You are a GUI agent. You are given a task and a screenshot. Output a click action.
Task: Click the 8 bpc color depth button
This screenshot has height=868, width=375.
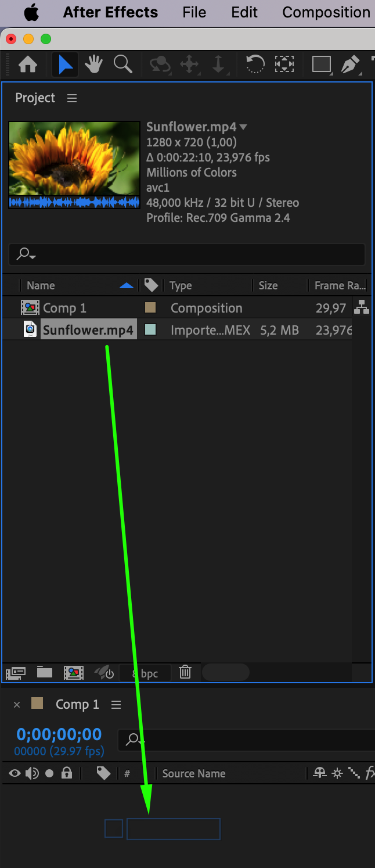(x=145, y=673)
